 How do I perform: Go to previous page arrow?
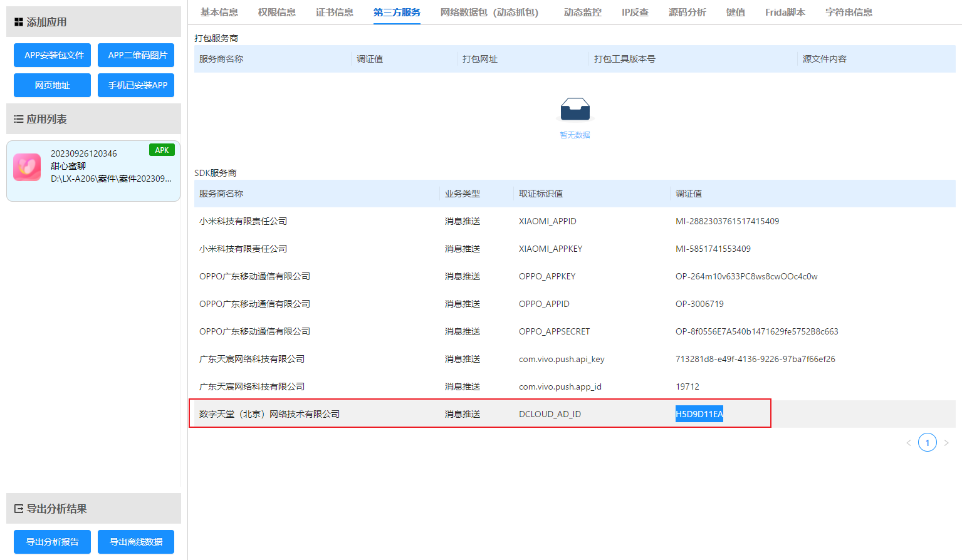(909, 443)
